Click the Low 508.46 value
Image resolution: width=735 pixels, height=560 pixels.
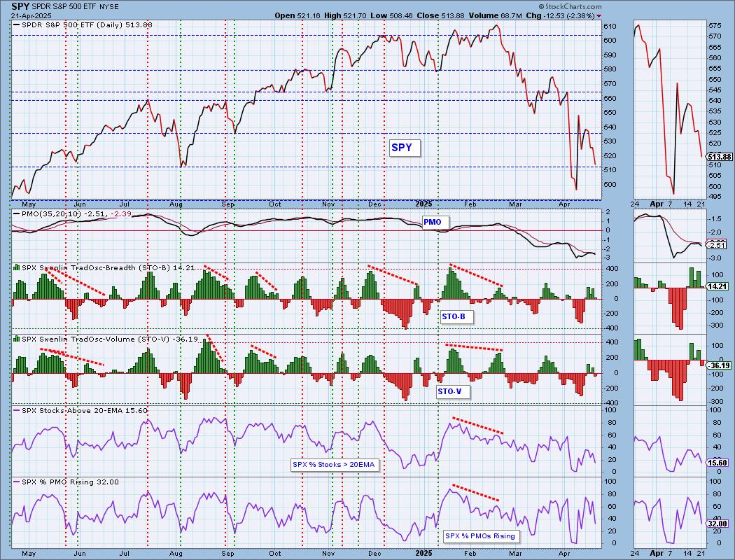pyautogui.click(x=391, y=15)
